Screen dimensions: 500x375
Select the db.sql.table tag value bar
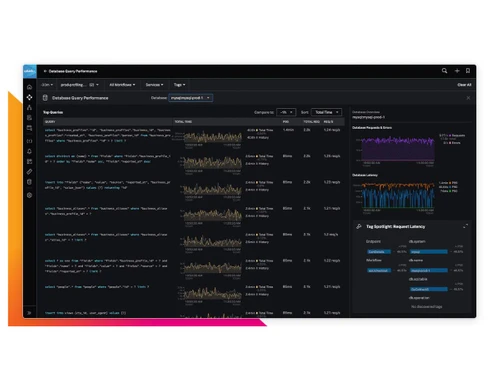pos(429,289)
